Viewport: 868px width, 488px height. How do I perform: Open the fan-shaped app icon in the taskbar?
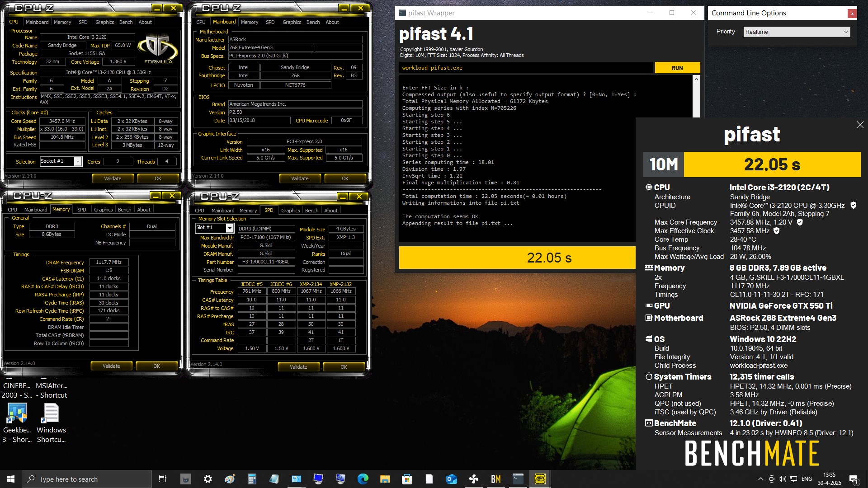click(473, 479)
